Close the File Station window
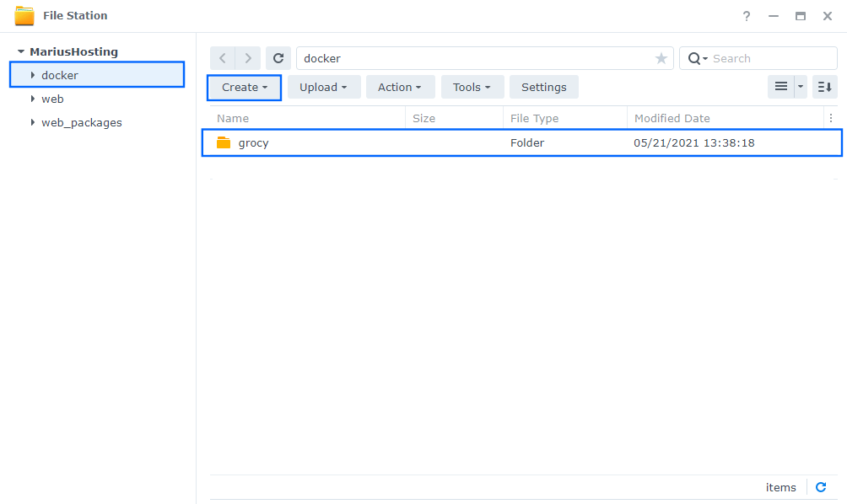The width and height of the screenshot is (847, 504). [828, 16]
